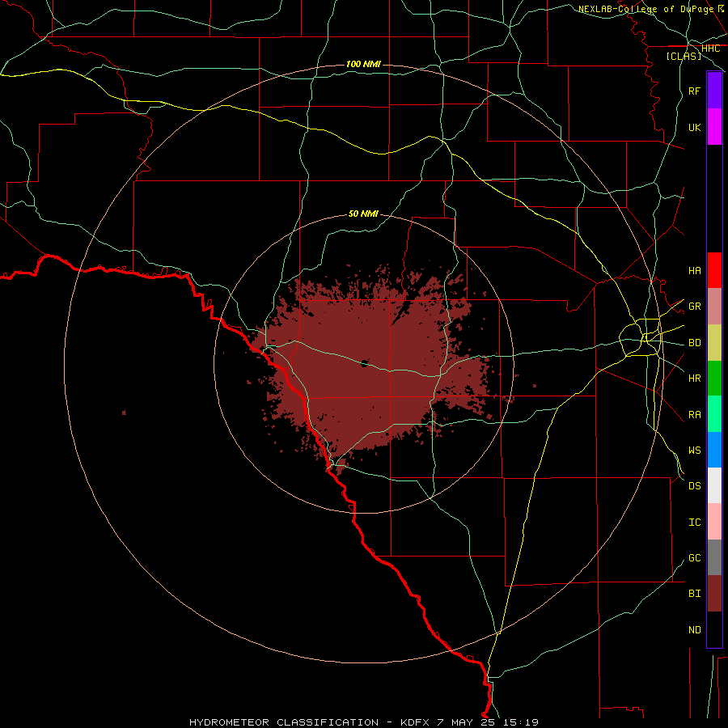The height and width of the screenshot is (728, 728).
Task: Click the dark red BI swatch
Action: (714, 594)
